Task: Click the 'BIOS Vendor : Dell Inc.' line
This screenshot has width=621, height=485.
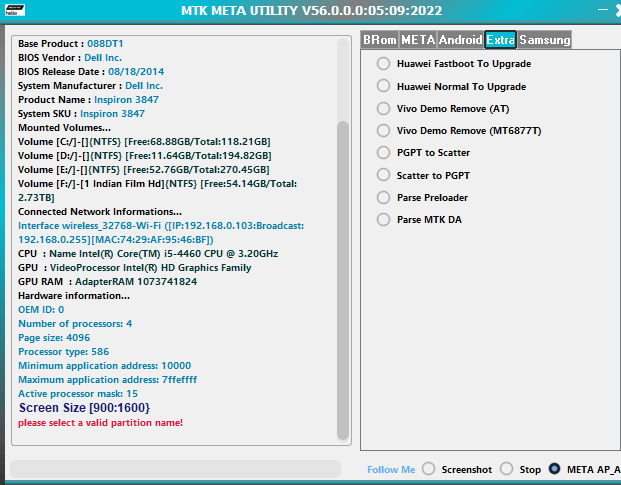Action: coord(70,58)
